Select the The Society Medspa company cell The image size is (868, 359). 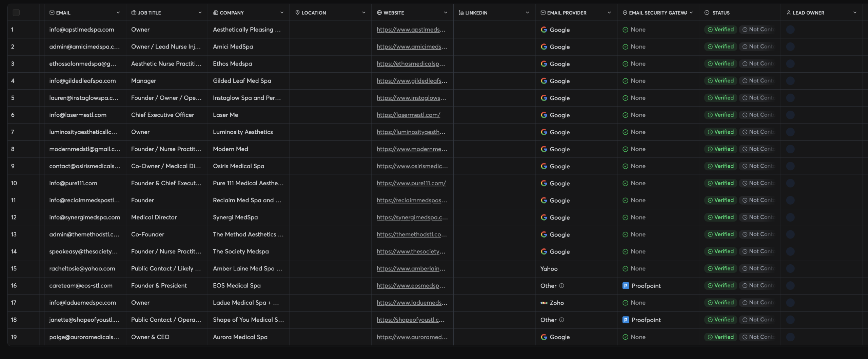click(x=249, y=251)
